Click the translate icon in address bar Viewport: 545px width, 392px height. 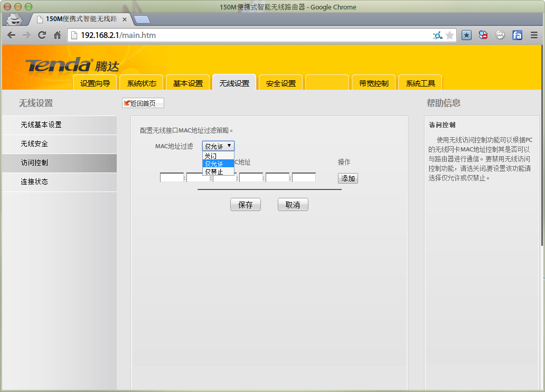pos(438,35)
